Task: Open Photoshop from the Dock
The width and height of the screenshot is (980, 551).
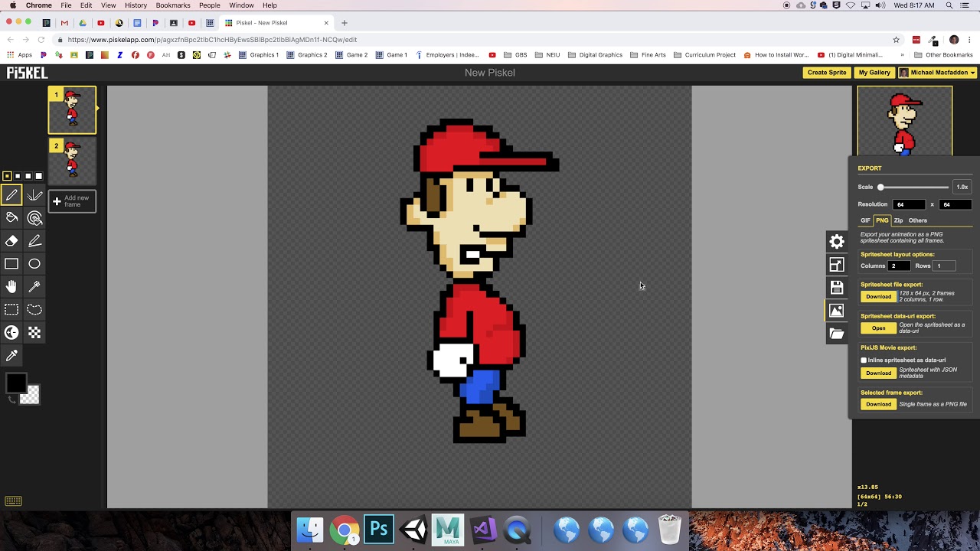Action: (x=379, y=529)
